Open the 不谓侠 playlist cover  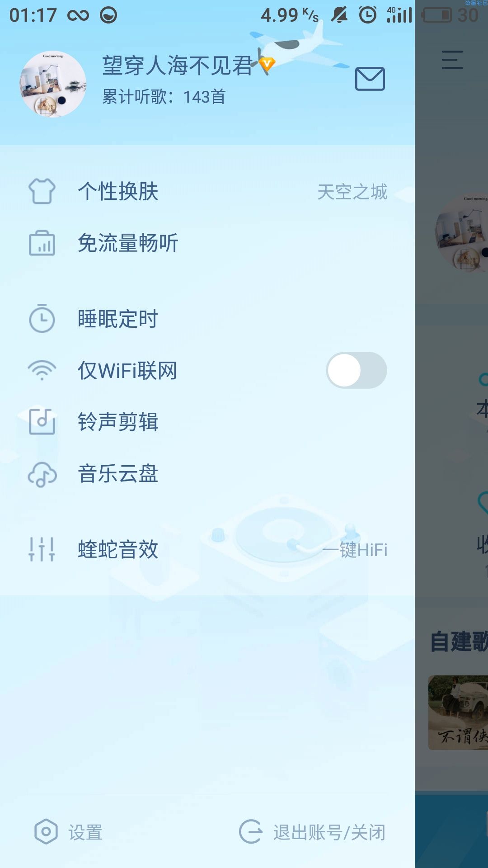pyautogui.click(x=458, y=712)
